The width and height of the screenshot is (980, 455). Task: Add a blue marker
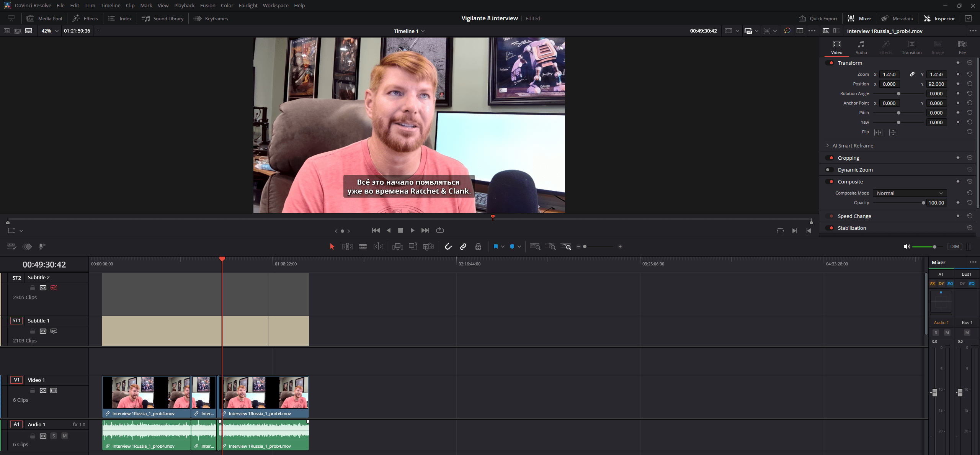pyautogui.click(x=512, y=247)
